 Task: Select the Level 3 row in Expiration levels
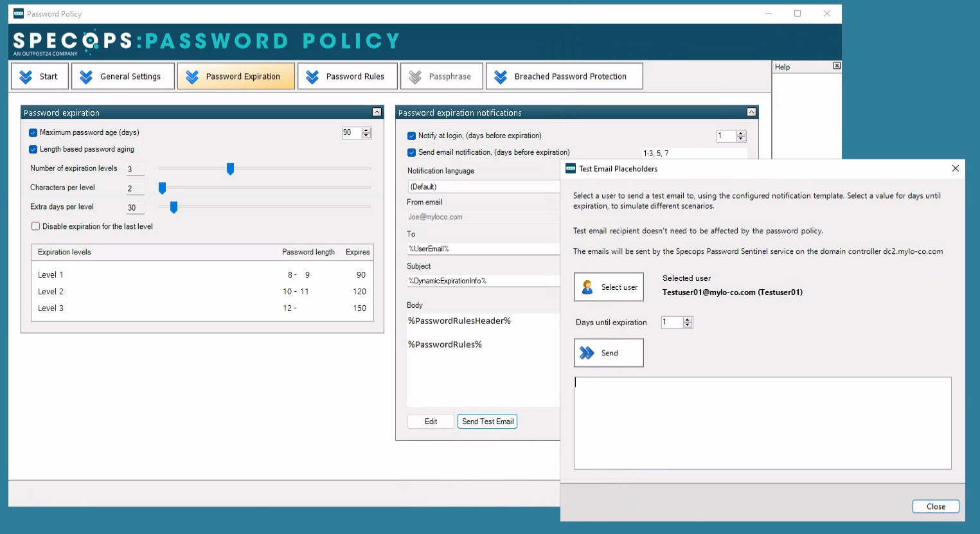pos(202,308)
